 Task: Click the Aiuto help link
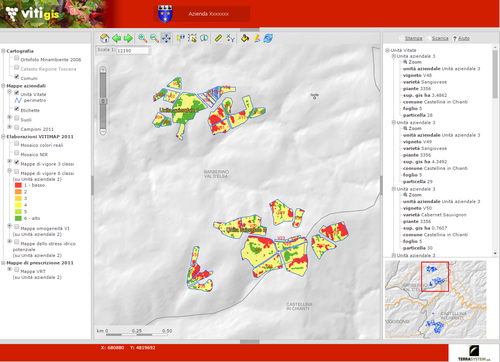(464, 38)
